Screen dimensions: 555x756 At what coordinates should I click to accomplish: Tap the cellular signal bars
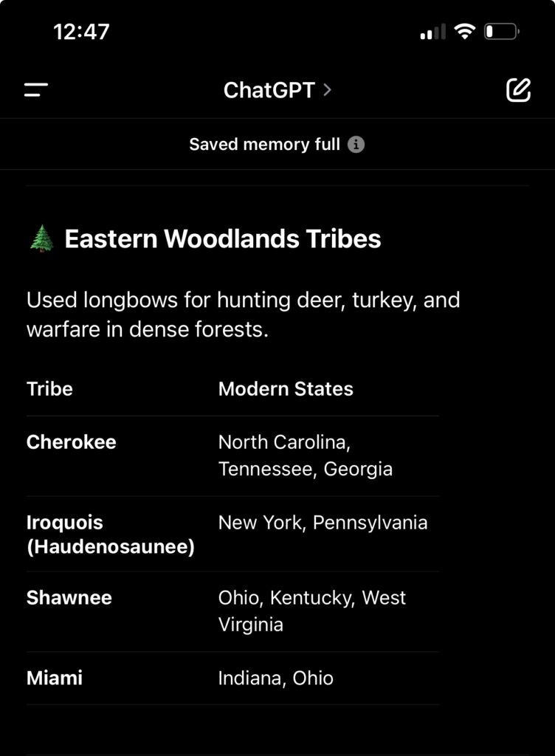(432, 32)
